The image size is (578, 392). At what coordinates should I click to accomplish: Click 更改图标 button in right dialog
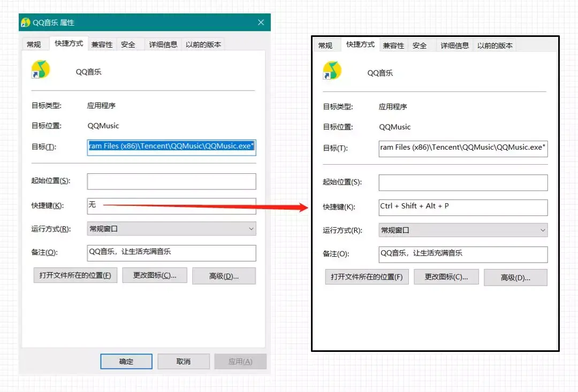point(446,277)
